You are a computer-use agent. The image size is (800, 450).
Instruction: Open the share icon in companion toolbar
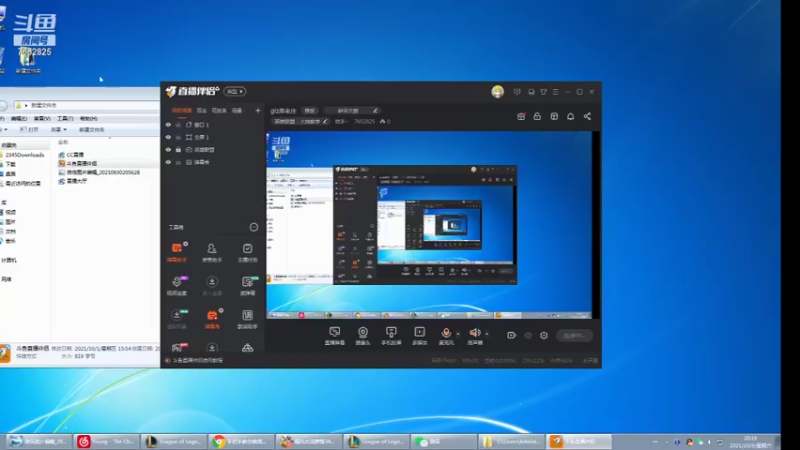pyautogui.click(x=587, y=116)
